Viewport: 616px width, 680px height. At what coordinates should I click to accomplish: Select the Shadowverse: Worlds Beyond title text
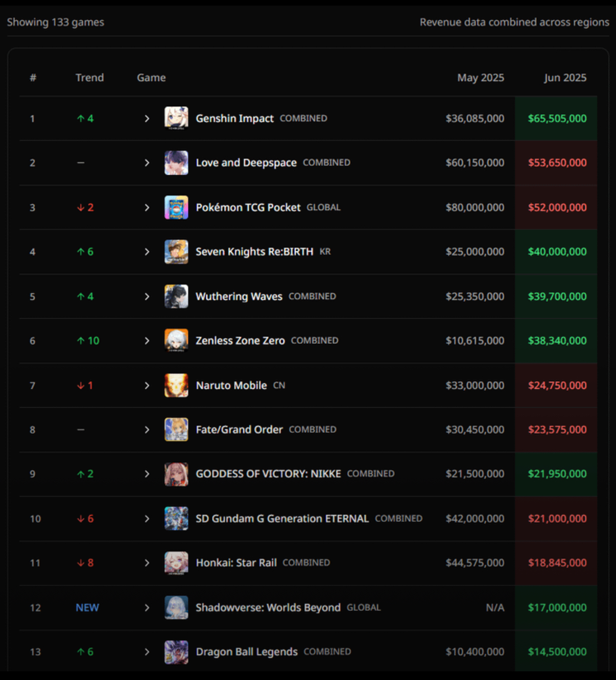click(268, 607)
